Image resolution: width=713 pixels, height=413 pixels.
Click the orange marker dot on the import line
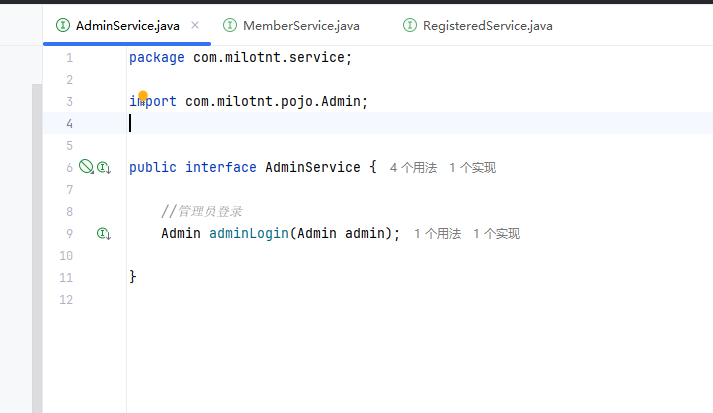pos(143,96)
